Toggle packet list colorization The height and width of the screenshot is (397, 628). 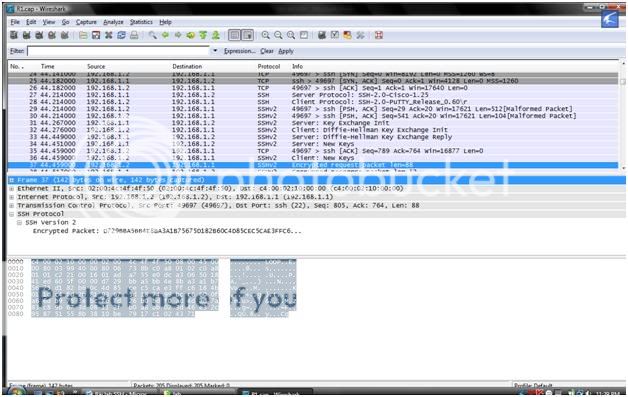[234, 35]
